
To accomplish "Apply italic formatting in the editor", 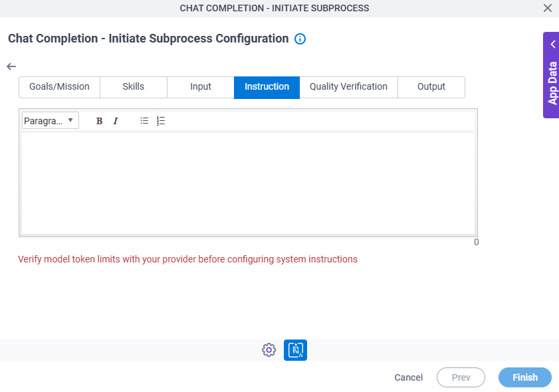I will pos(116,121).
